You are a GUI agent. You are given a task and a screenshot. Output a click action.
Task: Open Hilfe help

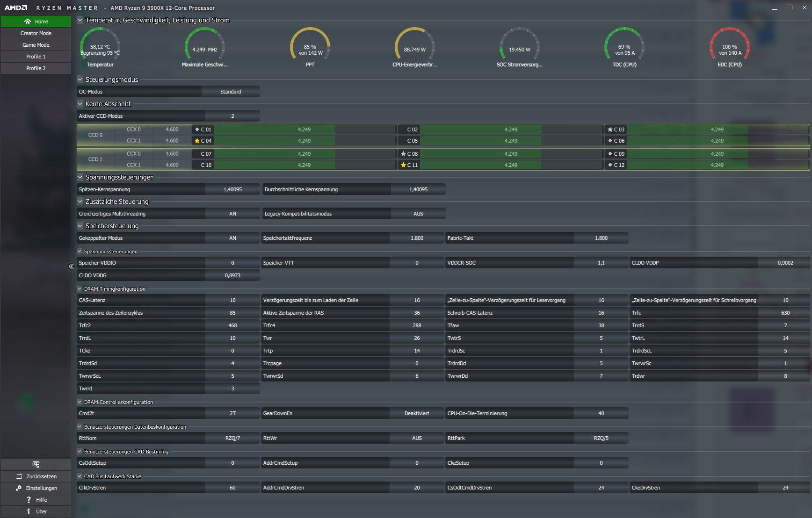[x=36, y=500]
